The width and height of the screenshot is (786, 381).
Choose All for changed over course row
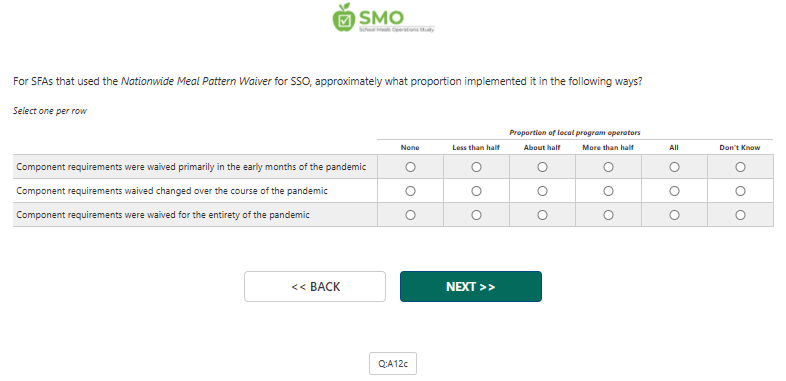pyautogui.click(x=674, y=191)
